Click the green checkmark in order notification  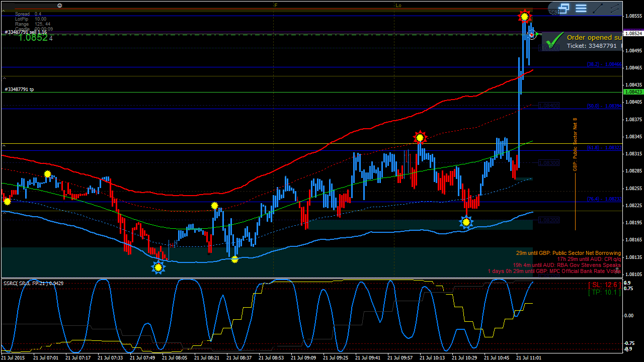pyautogui.click(x=554, y=39)
